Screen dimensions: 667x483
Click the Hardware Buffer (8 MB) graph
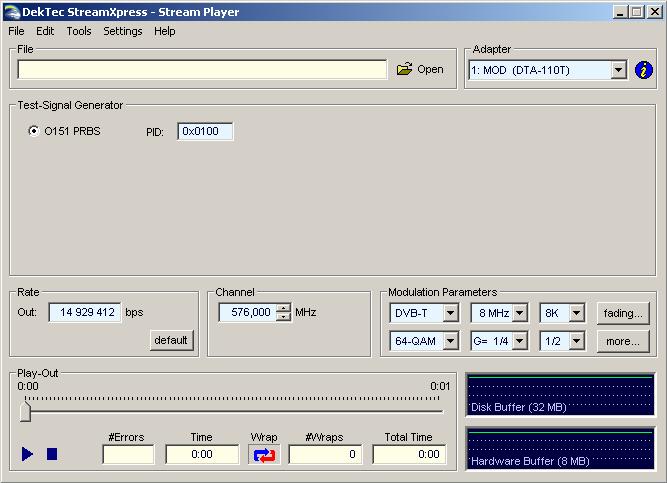[560, 449]
